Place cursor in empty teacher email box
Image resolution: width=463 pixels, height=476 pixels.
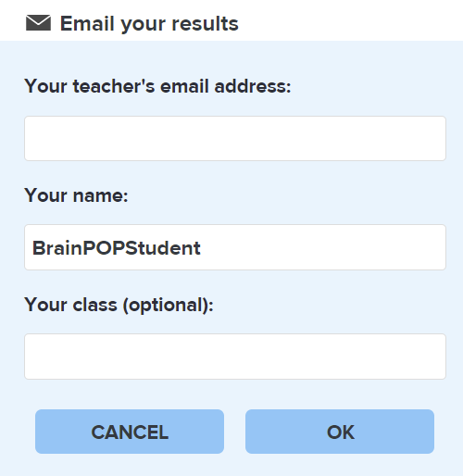235,138
